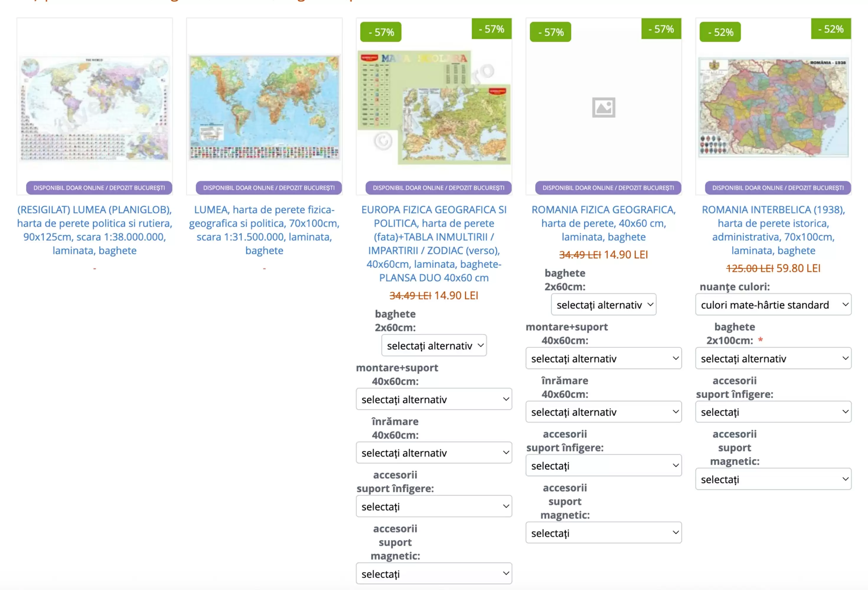Open accesorii suport magnetic selector for EUROPA FIZICA
868x590 pixels.
434,573
